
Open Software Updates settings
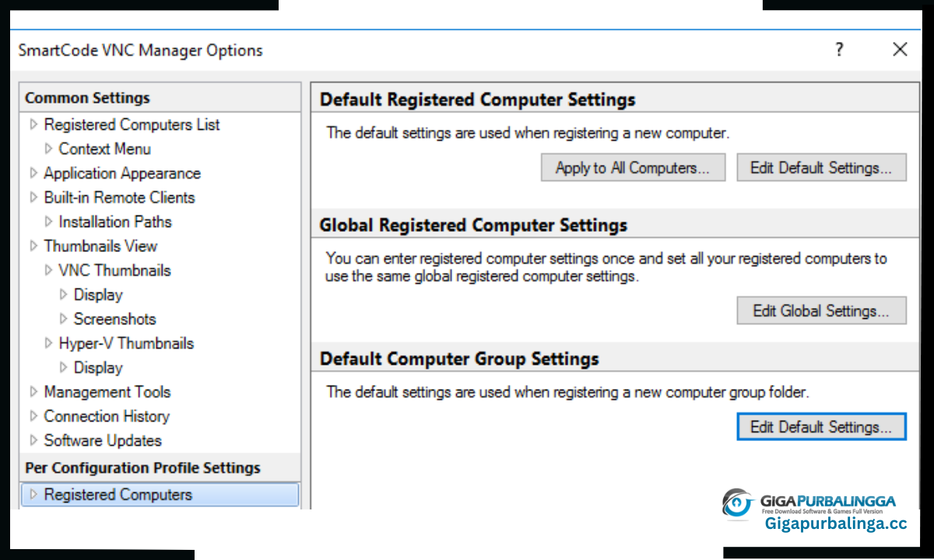(103, 440)
